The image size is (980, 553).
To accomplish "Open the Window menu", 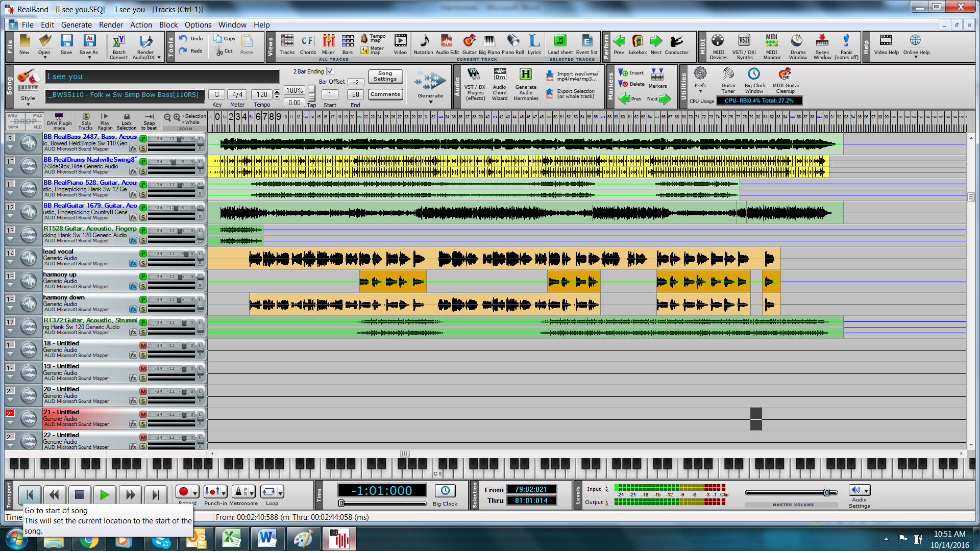I will click(x=232, y=25).
